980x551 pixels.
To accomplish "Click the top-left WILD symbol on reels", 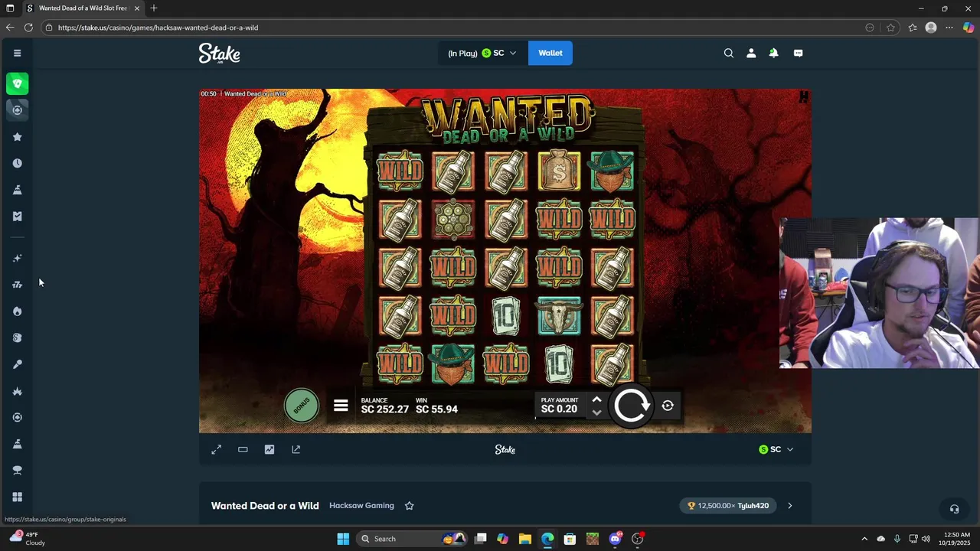I will coord(400,171).
